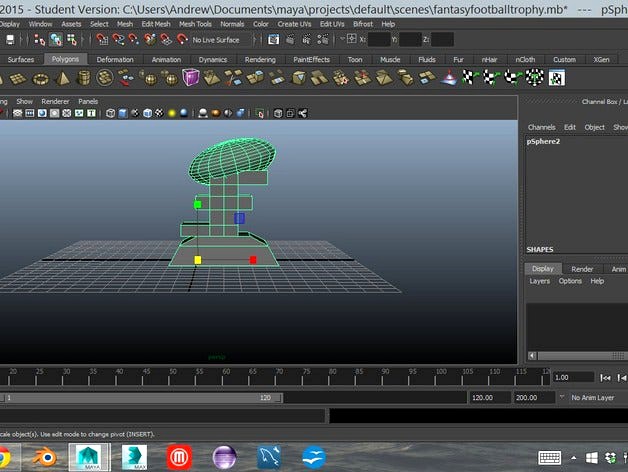
Task: Switch to the Rendering shelf tab
Action: [x=260, y=60]
